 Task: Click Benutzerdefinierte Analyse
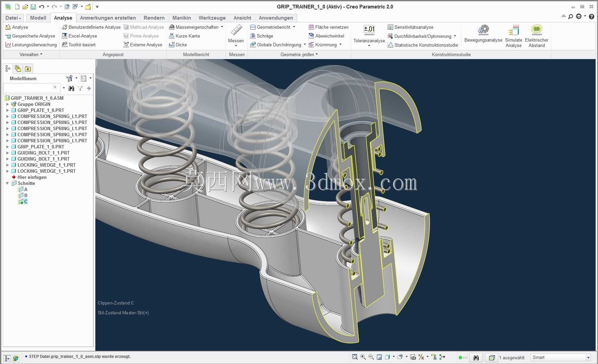[x=91, y=27]
